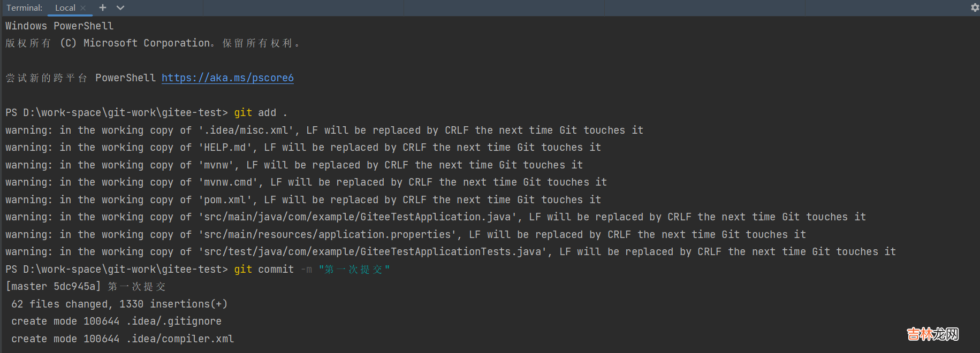980x353 pixels.
Task: Switch to the Local terminal tab
Action: 65,8
